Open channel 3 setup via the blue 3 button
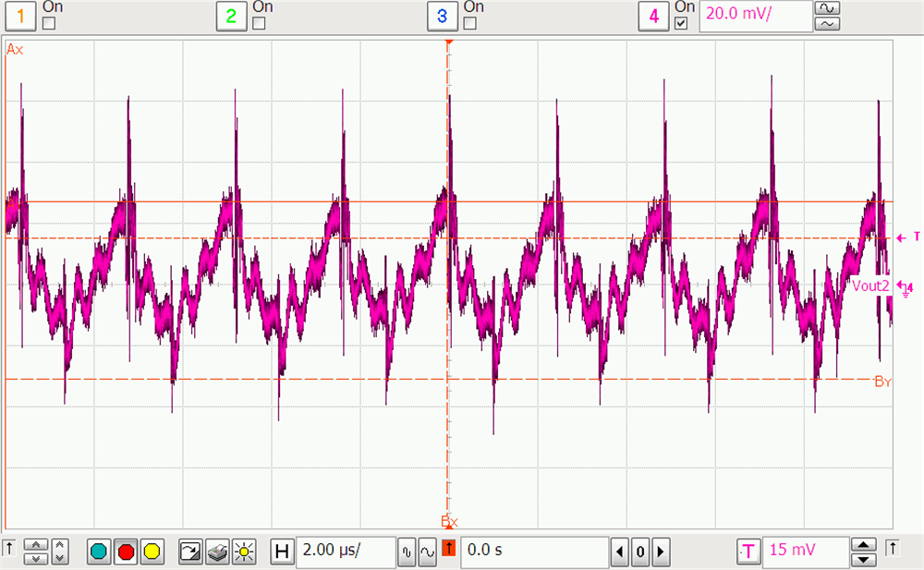Viewport: 924px width, 570px height. click(442, 16)
